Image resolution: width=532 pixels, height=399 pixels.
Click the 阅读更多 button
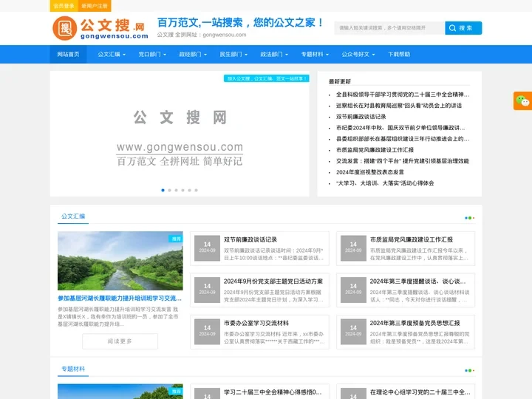pyautogui.click(x=120, y=341)
